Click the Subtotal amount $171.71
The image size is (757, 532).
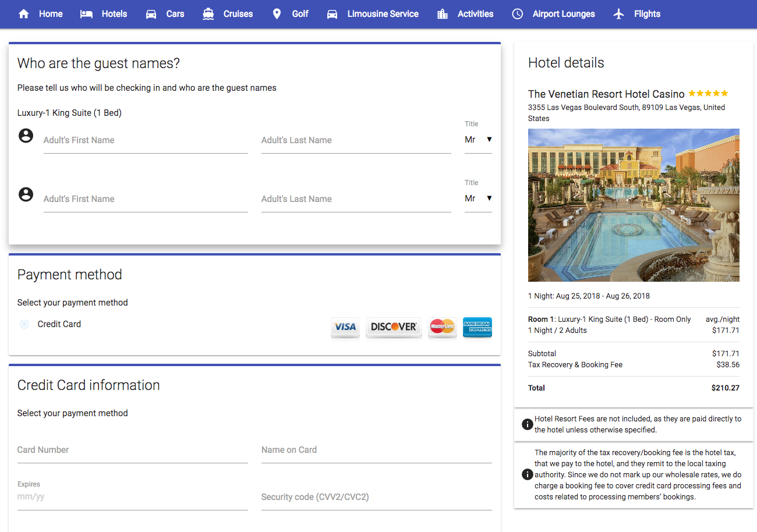[726, 353]
